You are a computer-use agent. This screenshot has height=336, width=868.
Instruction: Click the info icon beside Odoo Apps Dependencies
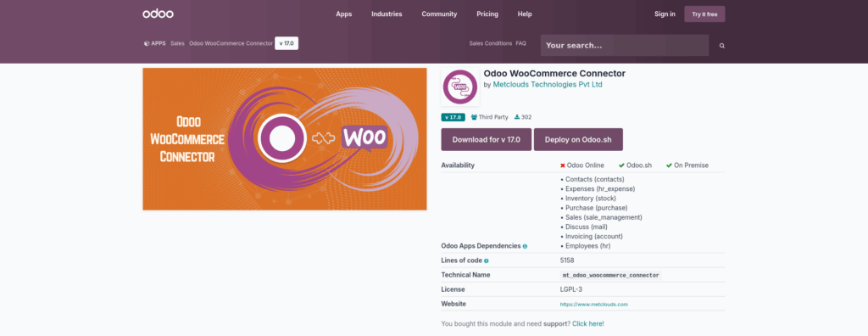(525, 246)
